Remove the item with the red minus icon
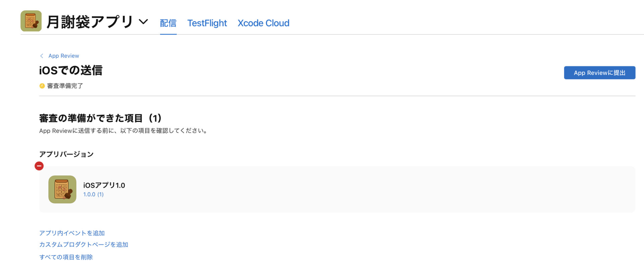 pos(39,166)
